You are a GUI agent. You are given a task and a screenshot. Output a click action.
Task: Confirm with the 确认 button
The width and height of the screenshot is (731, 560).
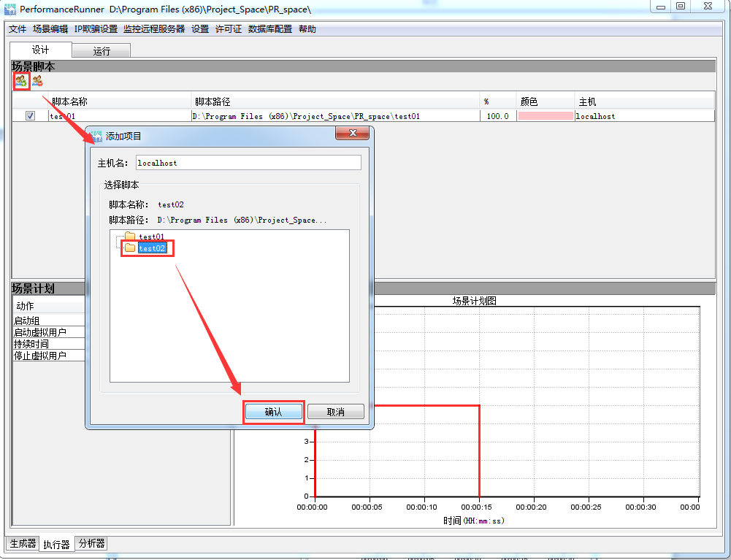[x=274, y=412]
